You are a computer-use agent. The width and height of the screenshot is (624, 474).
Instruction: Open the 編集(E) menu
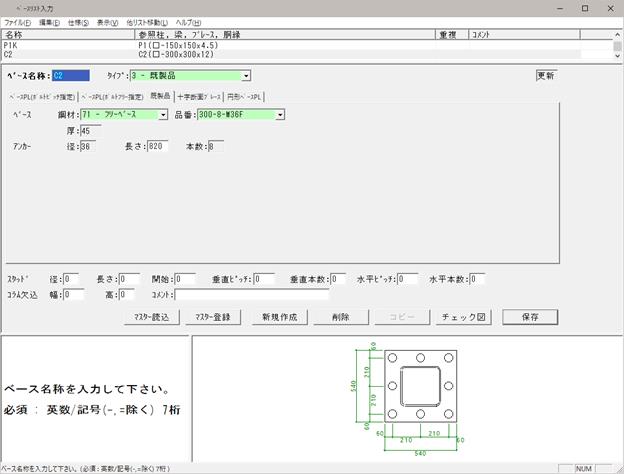(x=49, y=23)
